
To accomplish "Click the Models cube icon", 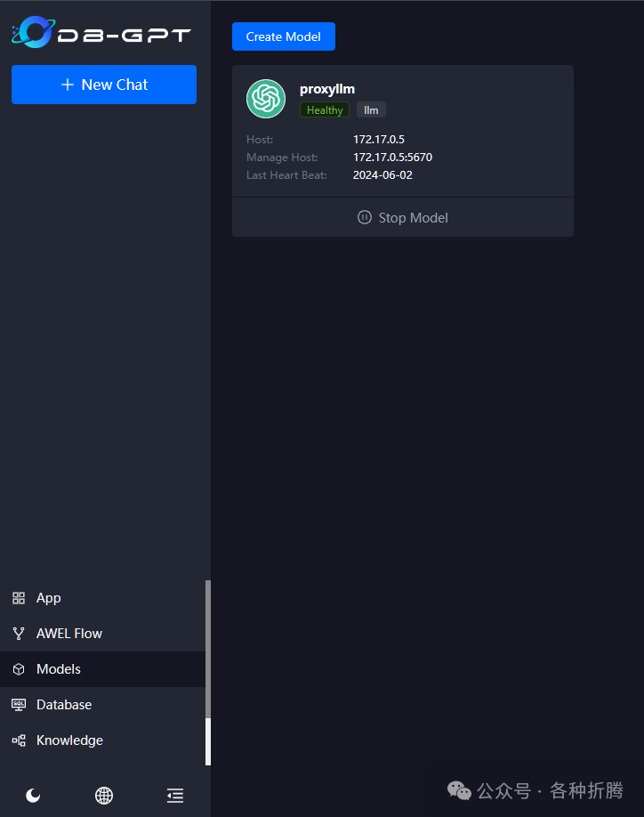I will click(x=19, y=669).
